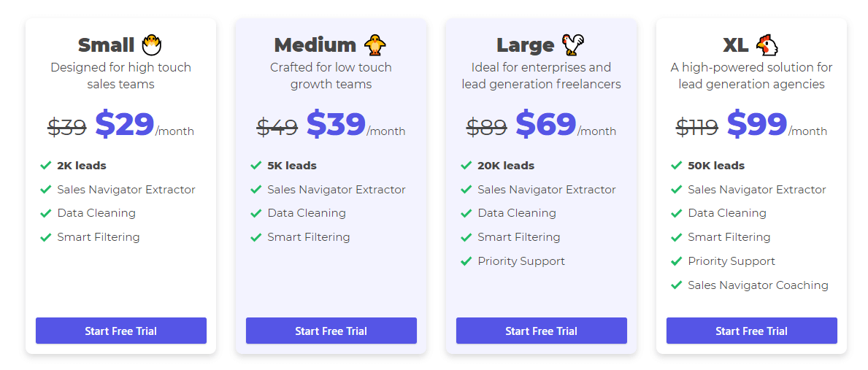Click the checkmark beside 5K leads
The height and width of the screenshot is (370, 868).
256,166
